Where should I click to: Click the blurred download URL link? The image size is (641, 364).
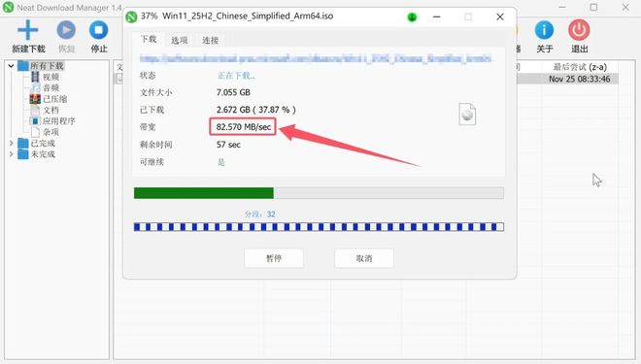[316, 58]
